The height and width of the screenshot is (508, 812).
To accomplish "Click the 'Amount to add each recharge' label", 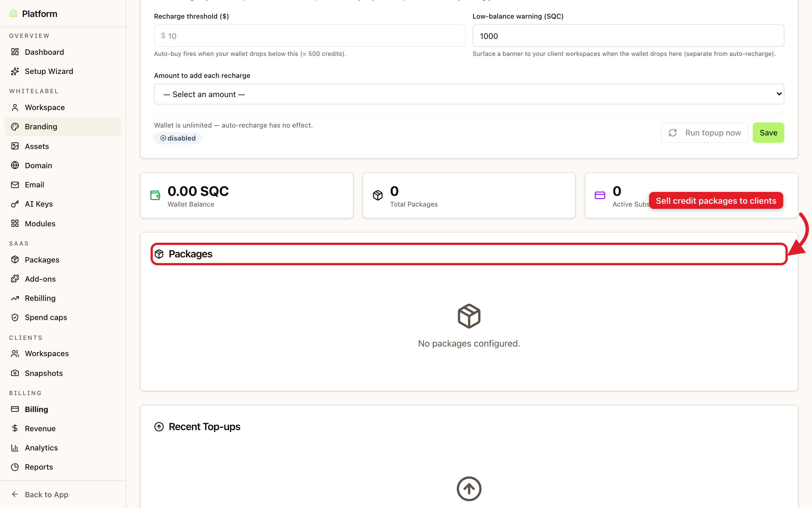I will point(202,75).
